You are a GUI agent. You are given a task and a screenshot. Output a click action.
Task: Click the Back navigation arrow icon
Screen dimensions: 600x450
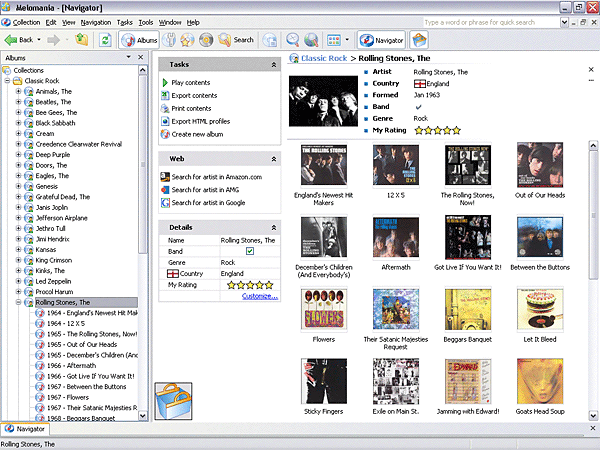(x=12, y=40)
